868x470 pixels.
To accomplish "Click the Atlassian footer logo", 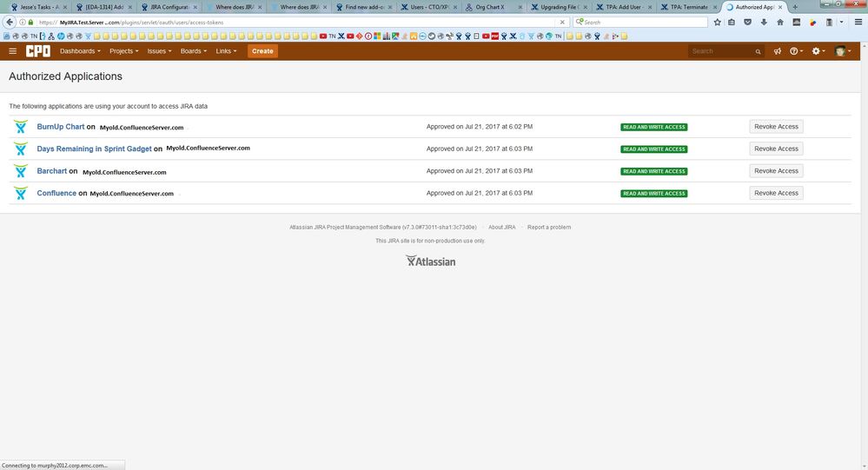I will (430, 261).
